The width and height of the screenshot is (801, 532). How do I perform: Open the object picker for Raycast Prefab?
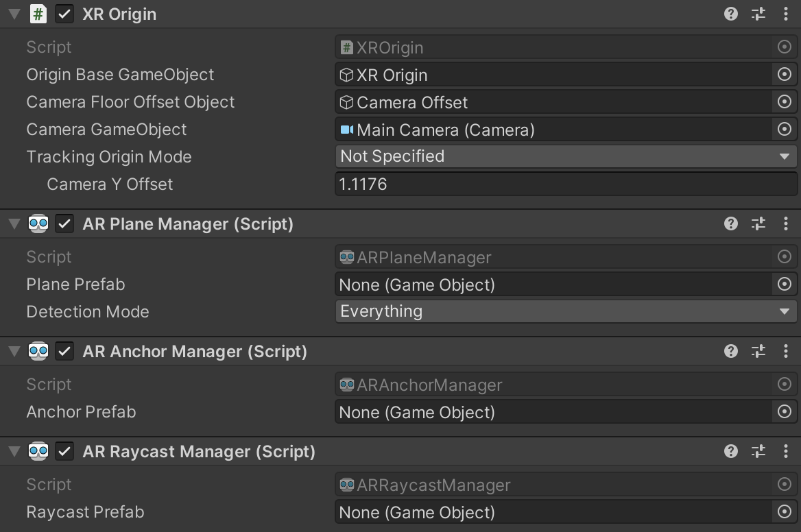point(784,512)
